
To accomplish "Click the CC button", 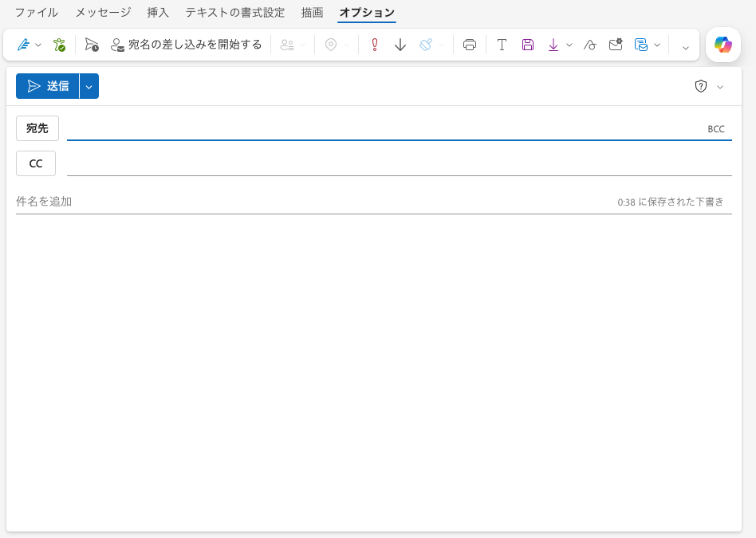I will tap(36, 163).
